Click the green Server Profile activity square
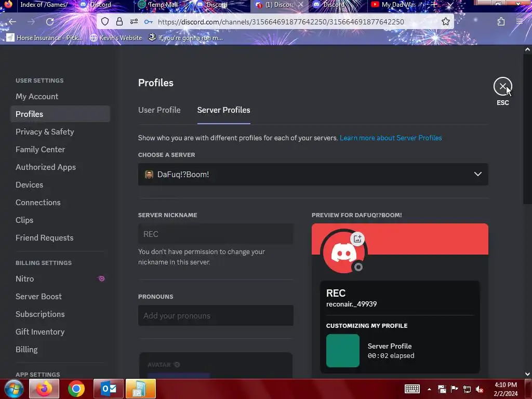Viewport: 532px width, 399px height. (x=343, y=351)
